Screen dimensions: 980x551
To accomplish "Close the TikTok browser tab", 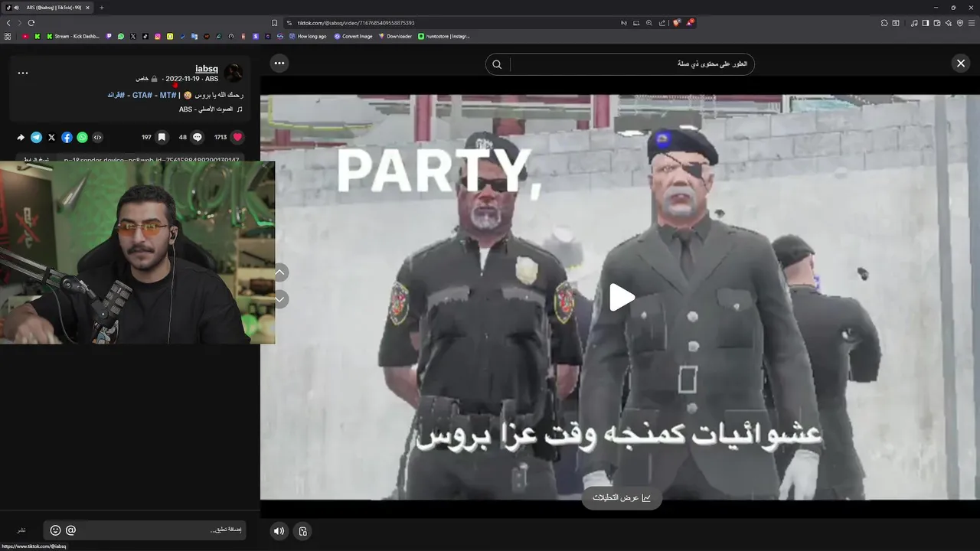I will point(87,8).
